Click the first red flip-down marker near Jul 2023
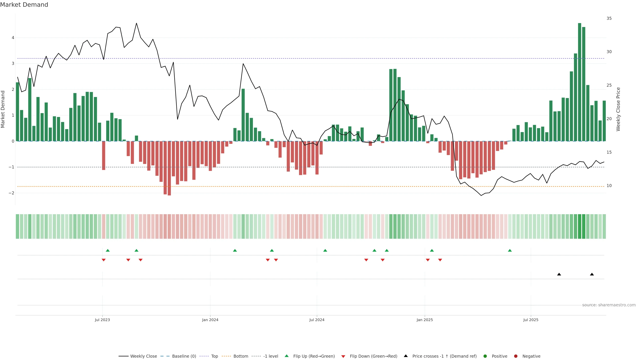Screen dimensions: 644x362 click(x=103, y=260)
